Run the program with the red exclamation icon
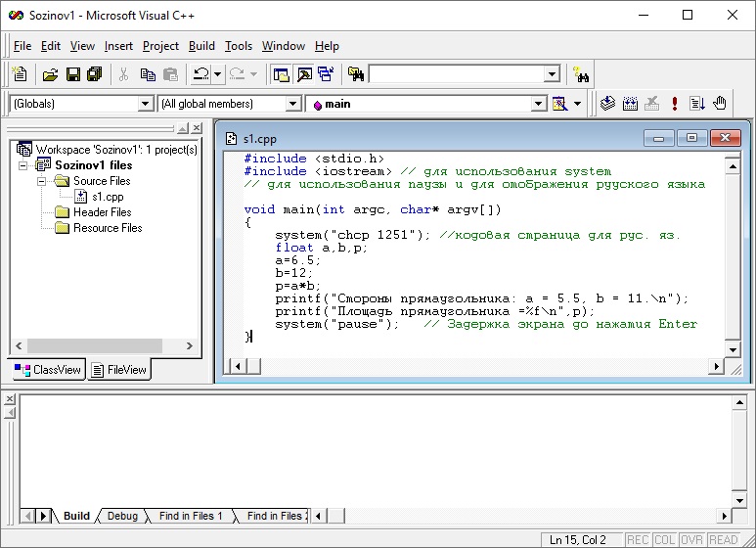The width and height of the screenshot is (756, 548). click(x=675, y=103)
